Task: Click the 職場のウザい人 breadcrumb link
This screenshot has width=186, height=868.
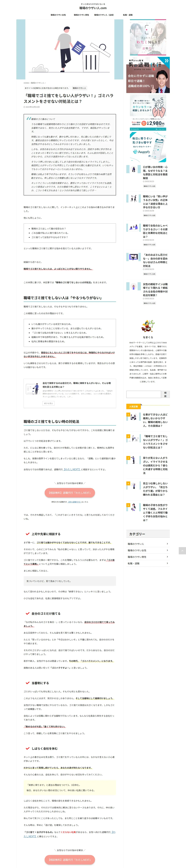Action: pyautogui.click(x=38, y=83)
